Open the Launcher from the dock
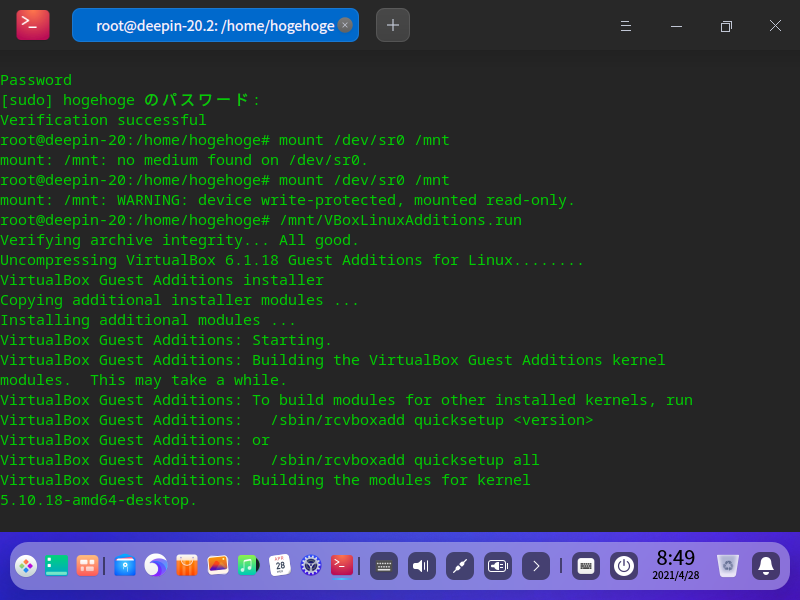Viewport: 800px width, 600px height. coord(26,566)
